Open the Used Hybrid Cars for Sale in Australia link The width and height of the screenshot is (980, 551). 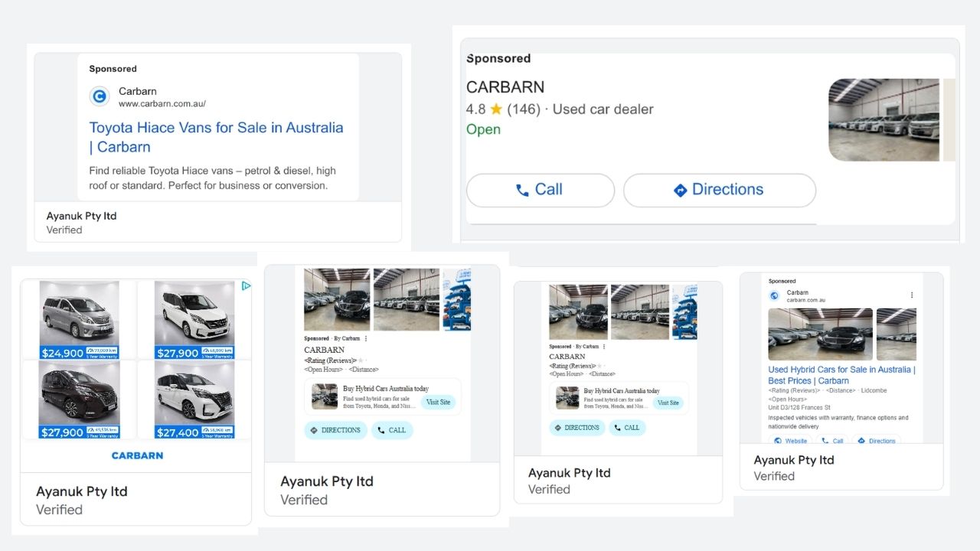pyautogui.click(x=841, y=375)
